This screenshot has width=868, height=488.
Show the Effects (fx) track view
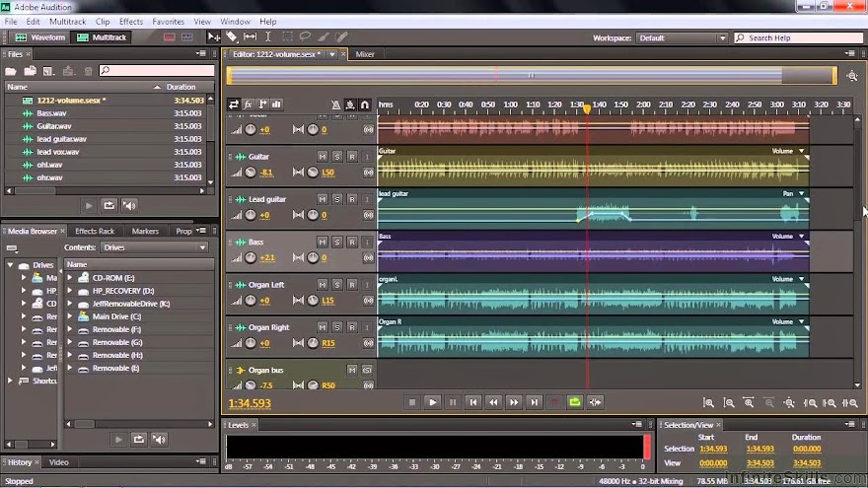click(248, 105)
